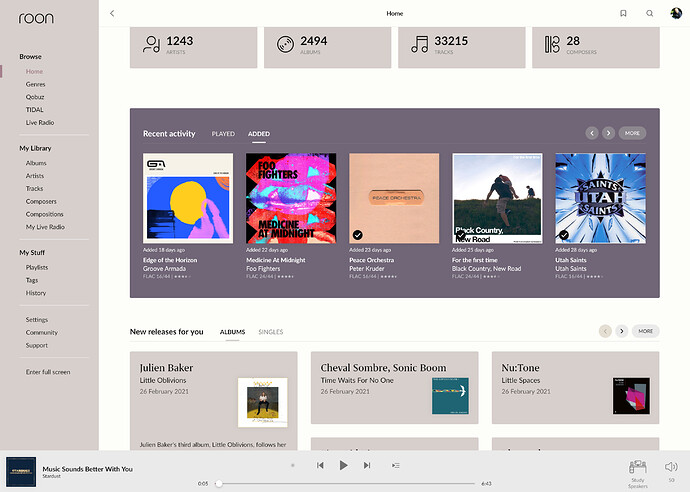The width and height of the screenshot is (690, 492).
Task: Go to previous page of New releases
Action: point(605,331)
